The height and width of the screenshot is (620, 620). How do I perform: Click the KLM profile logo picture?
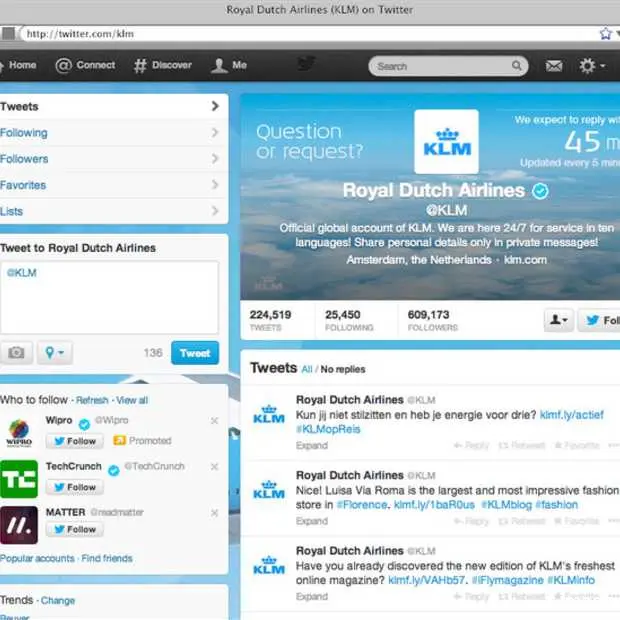click(x=446, y=142)
